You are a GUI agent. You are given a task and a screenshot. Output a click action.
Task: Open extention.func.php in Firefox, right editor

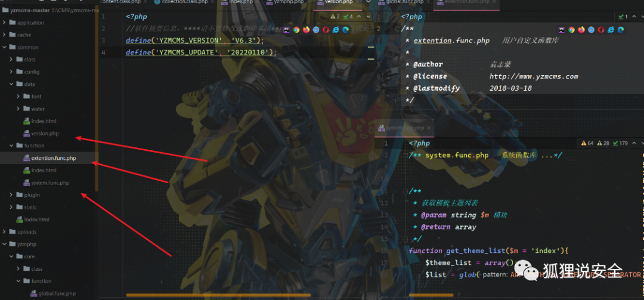pos(581,30)
